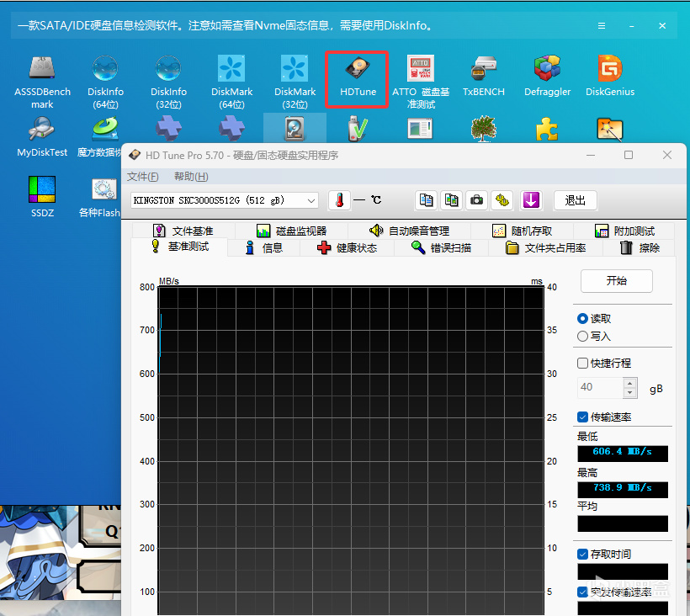Switch to the 文件夹占用率 tab

click(545, 248)
